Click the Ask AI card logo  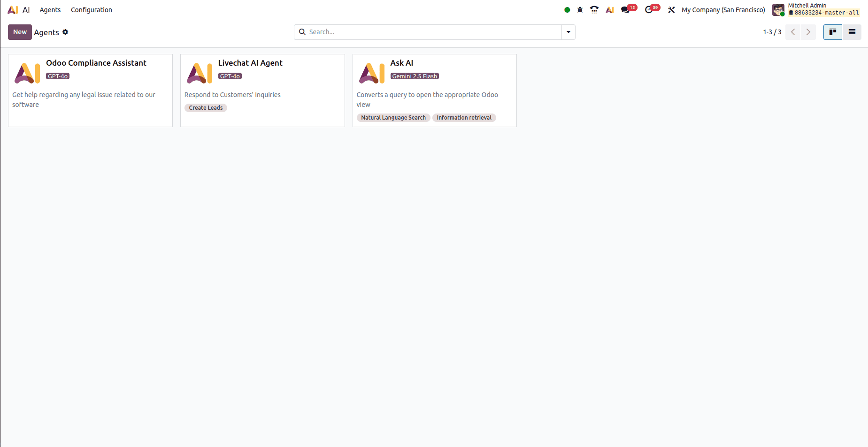(x=372, y=73)
